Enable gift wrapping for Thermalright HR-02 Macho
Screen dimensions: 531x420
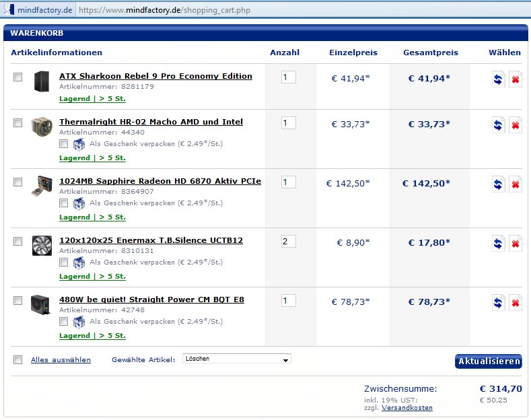(x=63, y=143)
